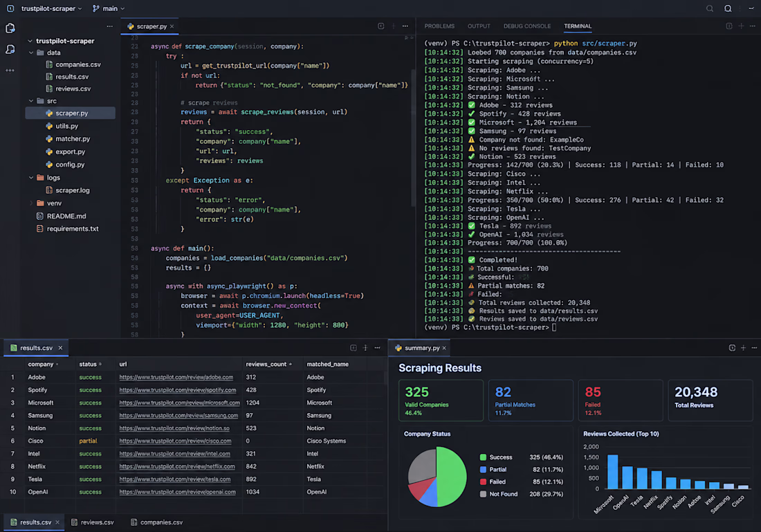
Task: Open the Microsoft Trustpilot review link
Action: [x=180, y=403]
